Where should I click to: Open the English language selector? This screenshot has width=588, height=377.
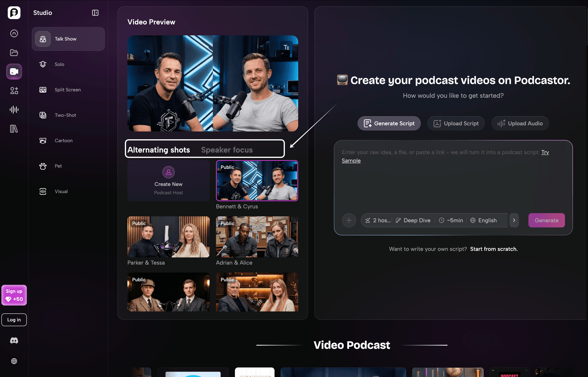pyautogui.click(x=483, y=220)
